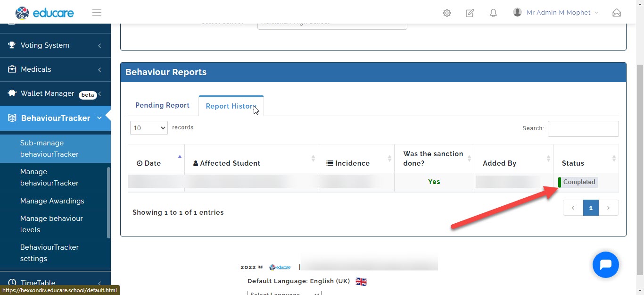Sort table by Incidence column

coord(356,159)
